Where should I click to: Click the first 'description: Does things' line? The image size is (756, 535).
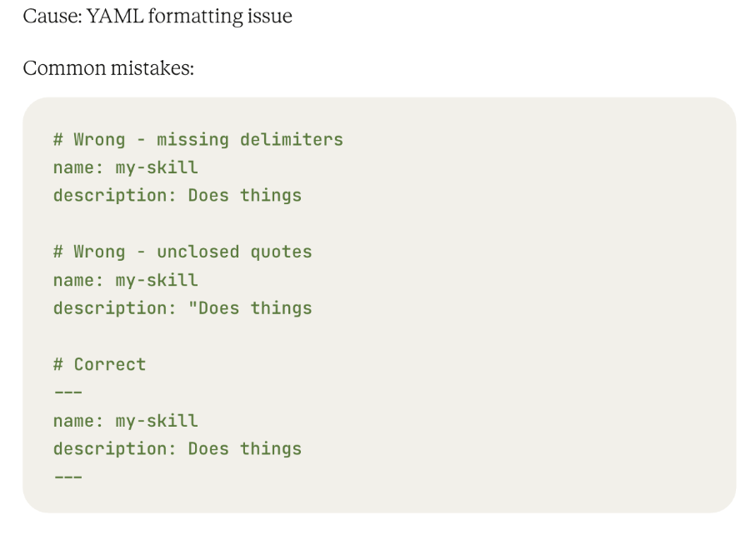pyautogui.click(x=178, y=196)
